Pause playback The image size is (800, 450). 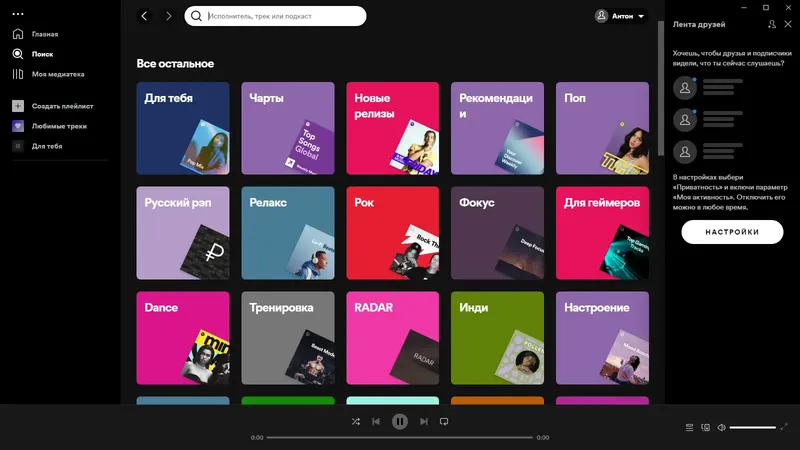(x=399, y=421)
